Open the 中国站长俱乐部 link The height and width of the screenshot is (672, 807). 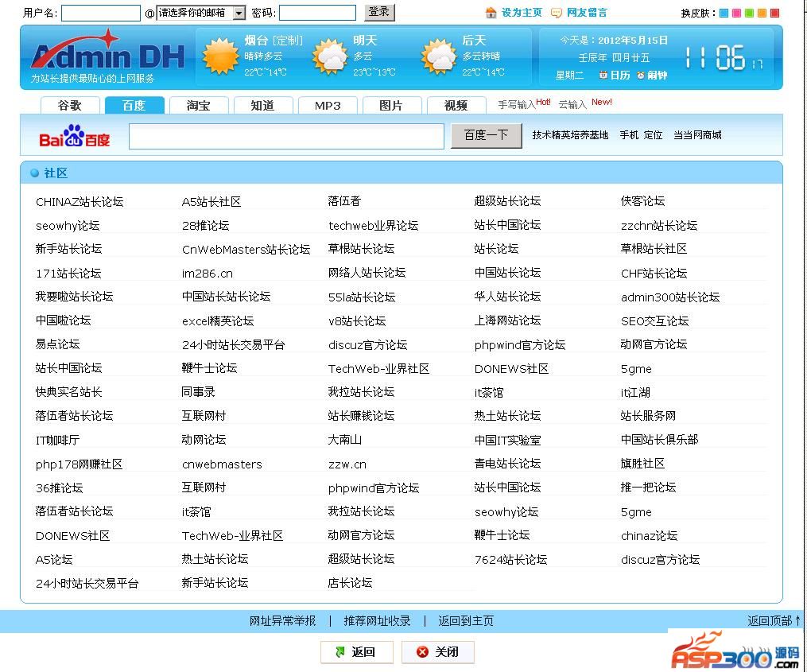tap(659, 440)
